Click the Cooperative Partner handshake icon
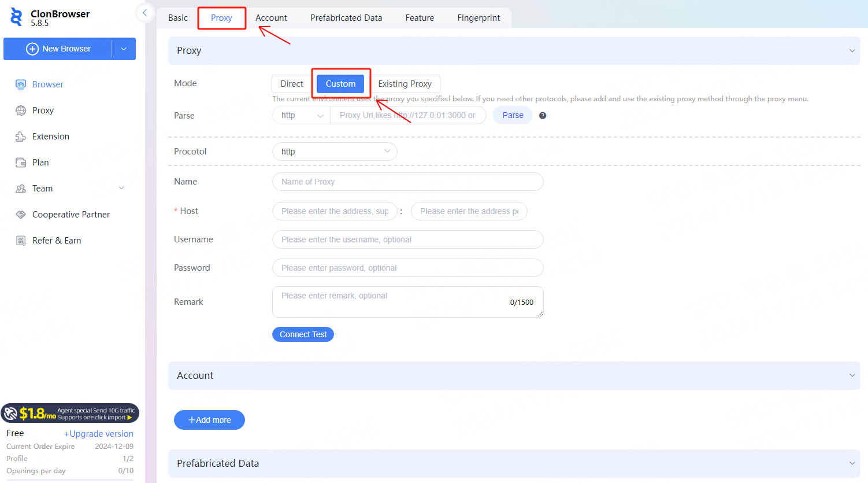The height and width of the screenshot is (483, 868). click(x=21, y=215)
